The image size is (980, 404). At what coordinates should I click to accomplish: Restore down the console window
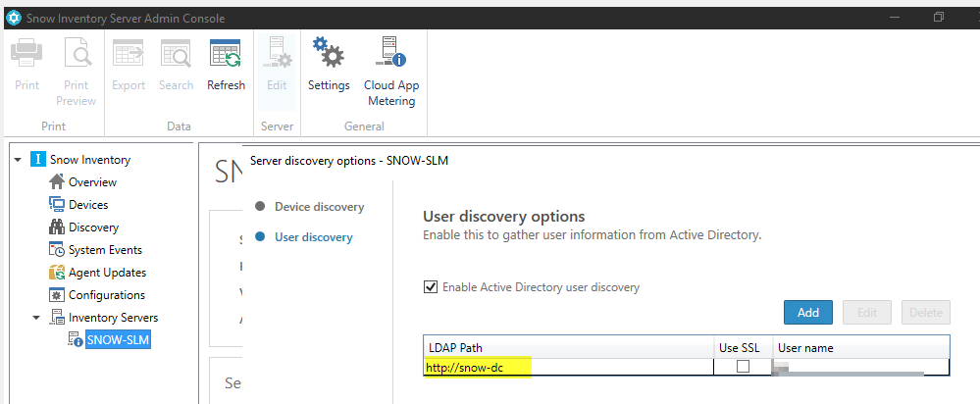click(938, 18)
